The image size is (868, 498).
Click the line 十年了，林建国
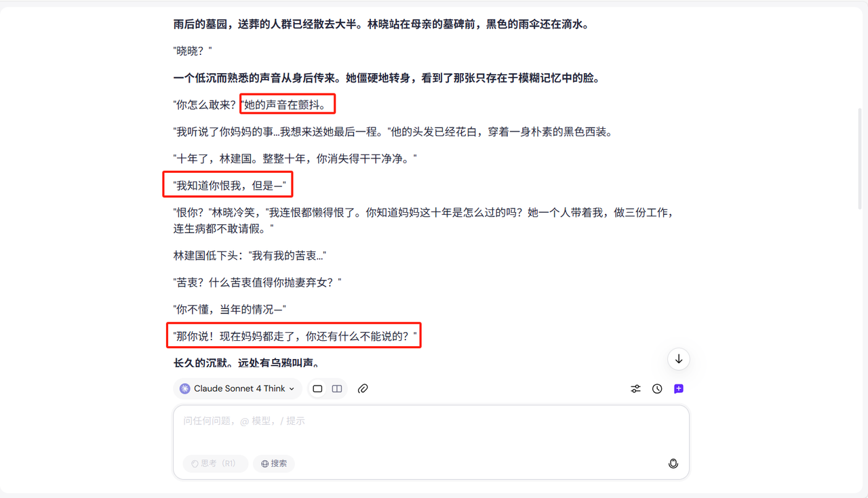295,158
